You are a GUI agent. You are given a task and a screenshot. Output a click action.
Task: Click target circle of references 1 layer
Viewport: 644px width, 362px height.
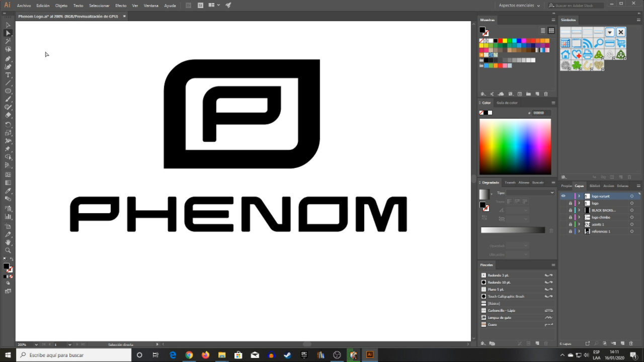tap(632, 231)
